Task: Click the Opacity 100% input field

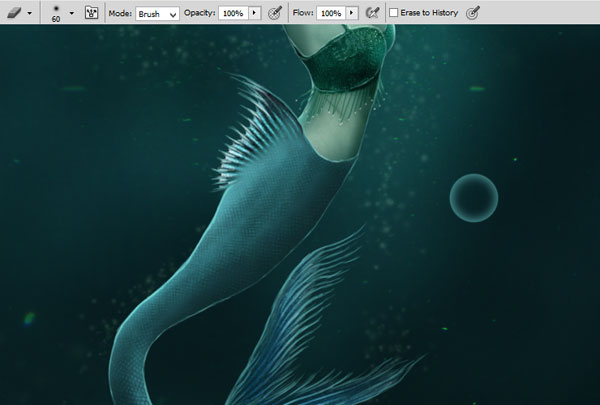Action: point(233,13)
